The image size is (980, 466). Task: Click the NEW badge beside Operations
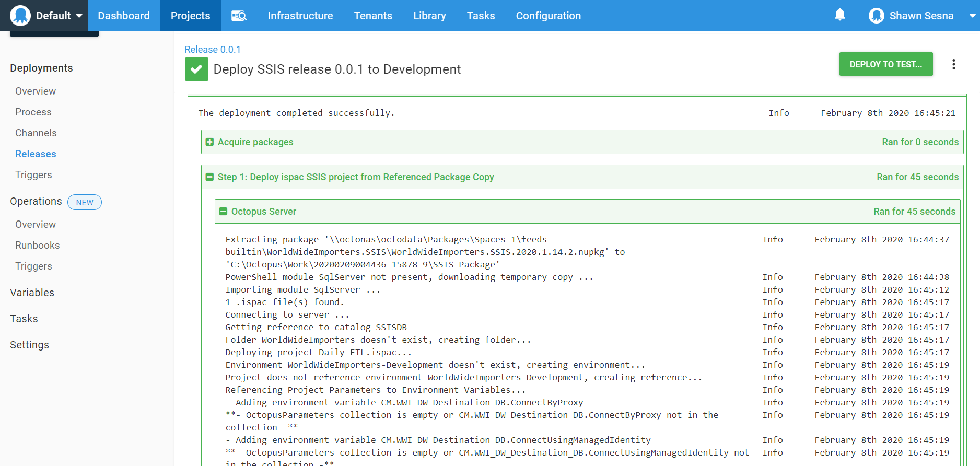[85, 202]
